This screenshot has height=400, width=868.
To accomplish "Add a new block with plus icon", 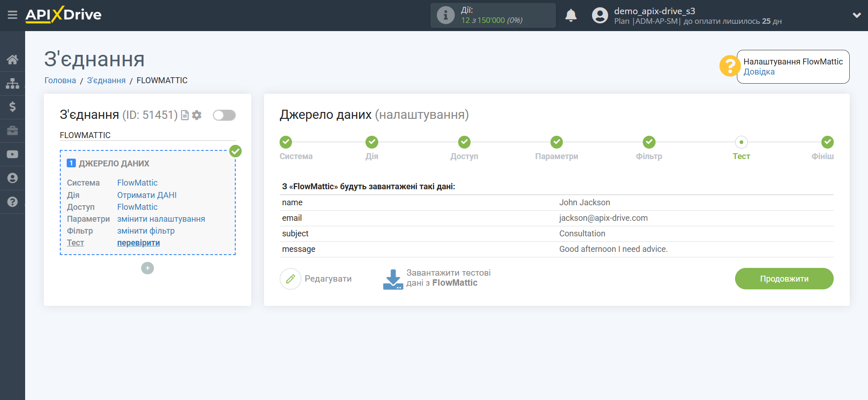I will click(148, 268).
